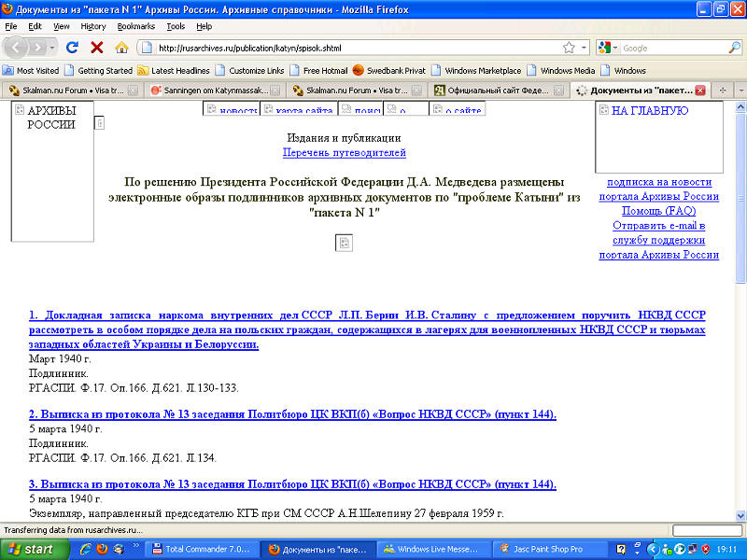Open the History menu
This screenshot has height=560, width=747.
pyautogui.click(x=93, y=26)
